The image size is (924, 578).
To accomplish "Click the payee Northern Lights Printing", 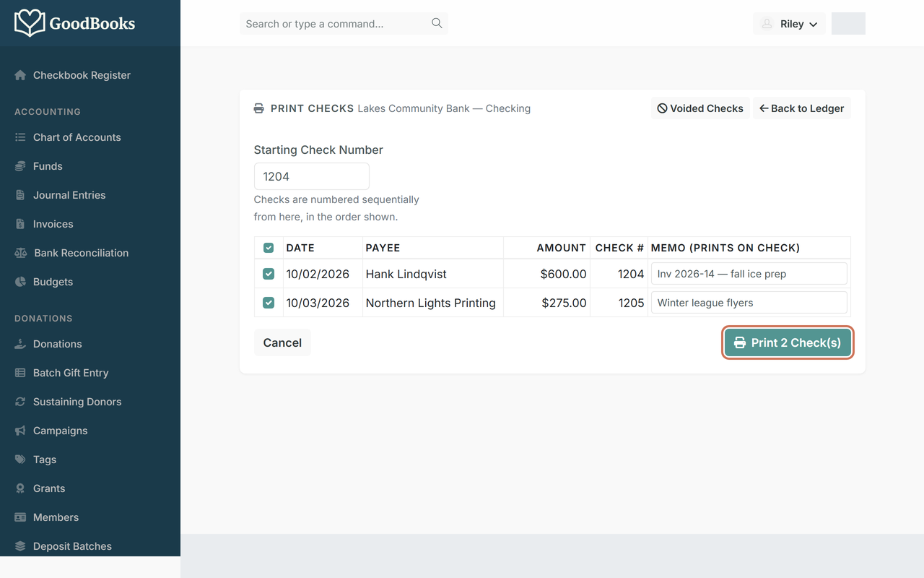I will pos(430,303).
